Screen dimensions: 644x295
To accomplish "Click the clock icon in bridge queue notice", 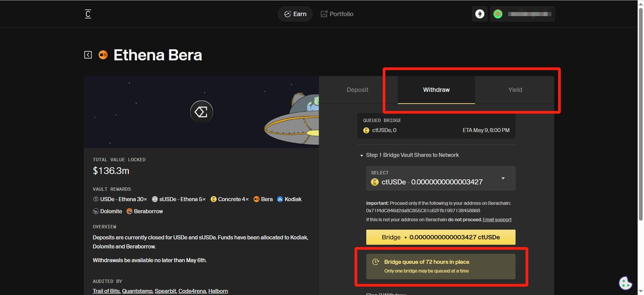I will click(376, 262).
